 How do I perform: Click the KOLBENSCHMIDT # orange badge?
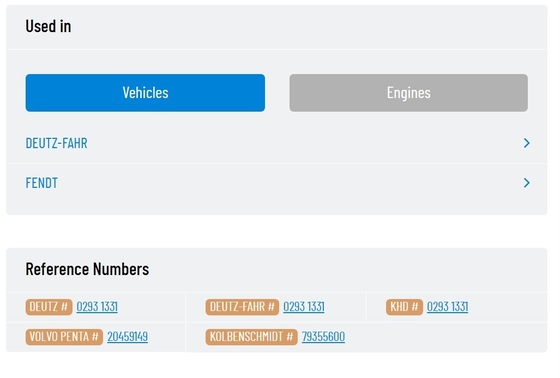[x=251, y=337]
